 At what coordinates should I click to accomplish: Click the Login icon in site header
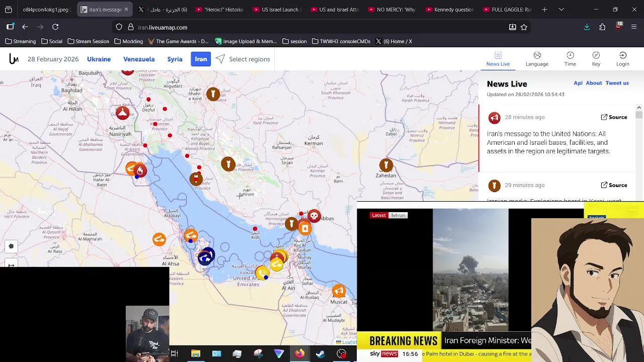[623, 59]
